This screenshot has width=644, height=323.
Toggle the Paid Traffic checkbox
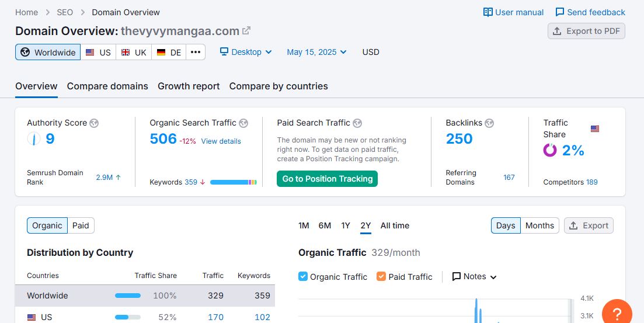click(x=381, y=276)
